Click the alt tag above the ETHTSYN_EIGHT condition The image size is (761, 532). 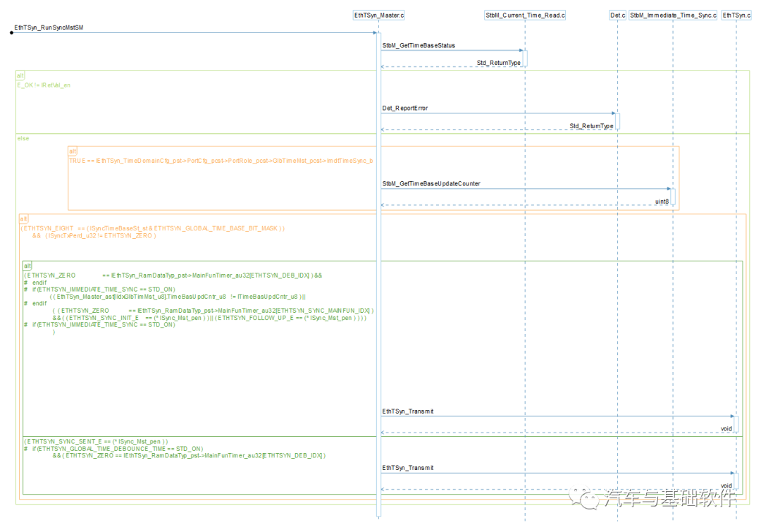pyautogui.click(x=24, y=219)
